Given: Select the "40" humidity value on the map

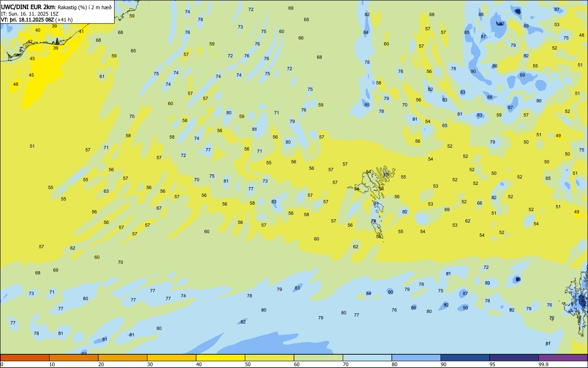Looking at the screenshot, I should [38, 30].
